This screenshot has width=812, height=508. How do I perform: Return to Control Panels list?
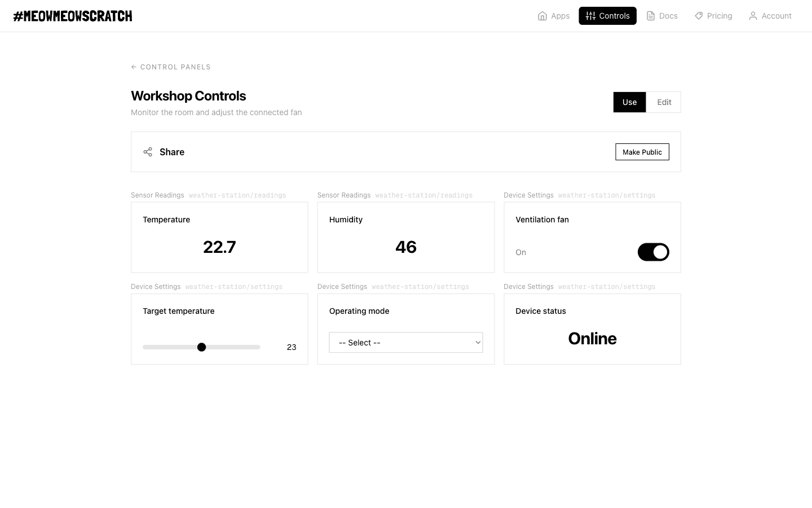point(171,67)
